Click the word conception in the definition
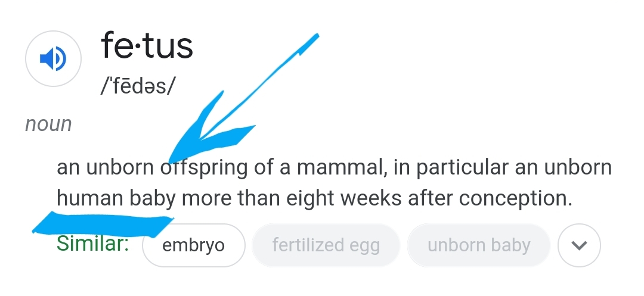 coord(515,199)
